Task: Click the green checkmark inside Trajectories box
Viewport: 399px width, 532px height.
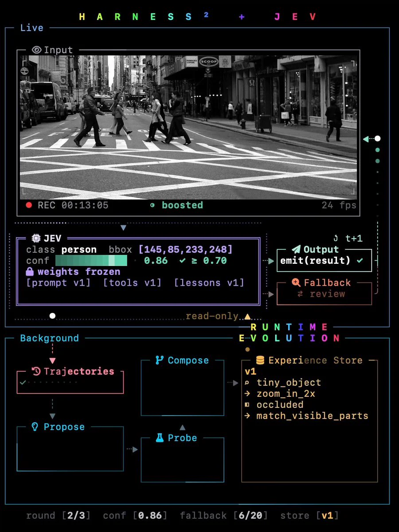Action: [x=23, y=382]
